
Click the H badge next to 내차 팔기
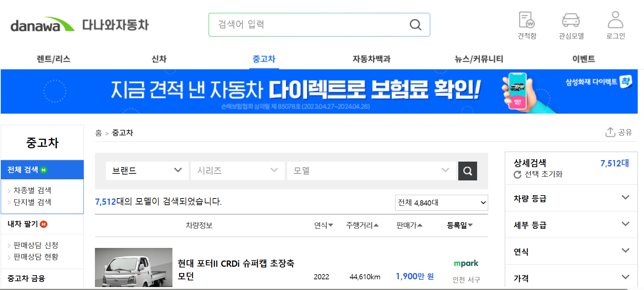click(x=44, y=224)
